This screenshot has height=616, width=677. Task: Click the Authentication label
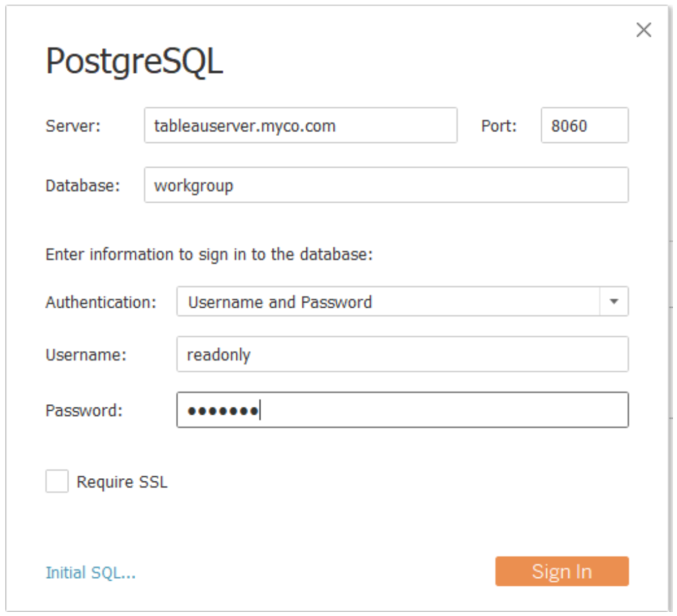pos(100,303)
